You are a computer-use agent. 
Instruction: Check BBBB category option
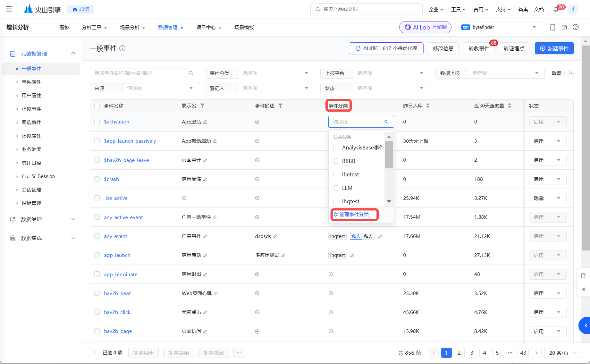coord(336,161)
